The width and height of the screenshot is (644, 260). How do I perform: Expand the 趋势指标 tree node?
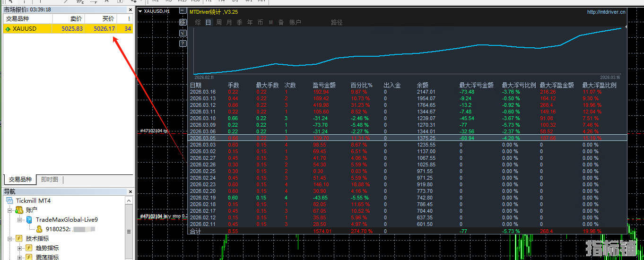(20, 248)
